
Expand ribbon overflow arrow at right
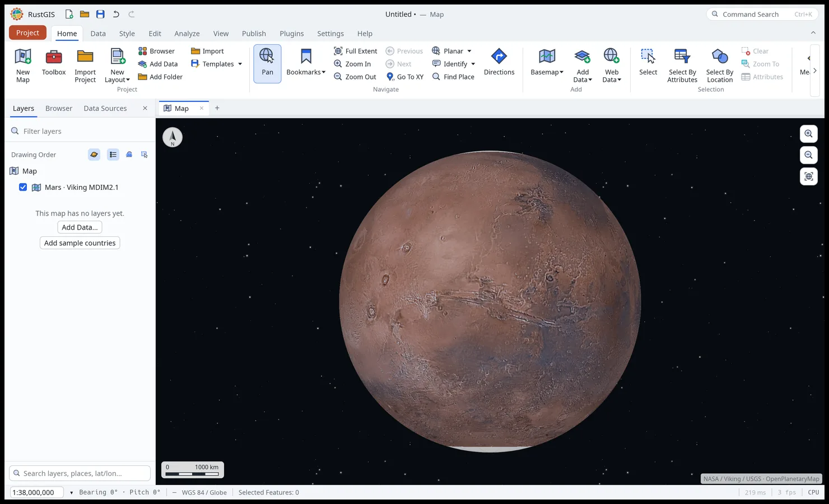[x=815, y=71]
